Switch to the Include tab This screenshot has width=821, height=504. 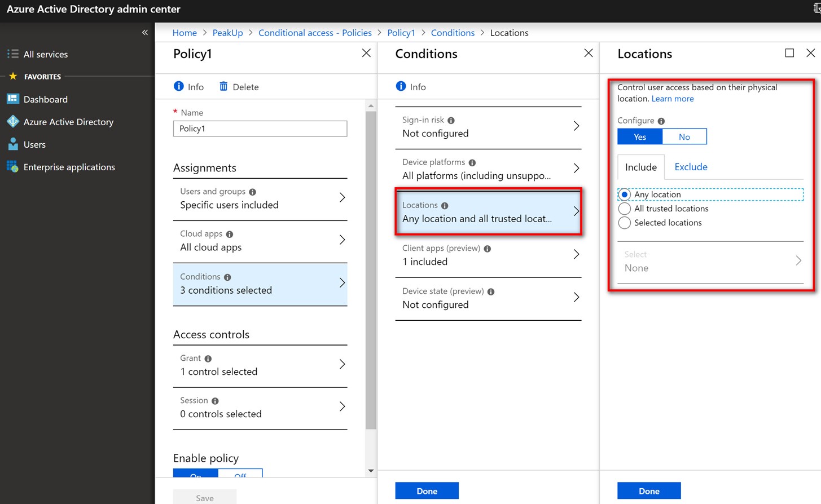point(641,167)
